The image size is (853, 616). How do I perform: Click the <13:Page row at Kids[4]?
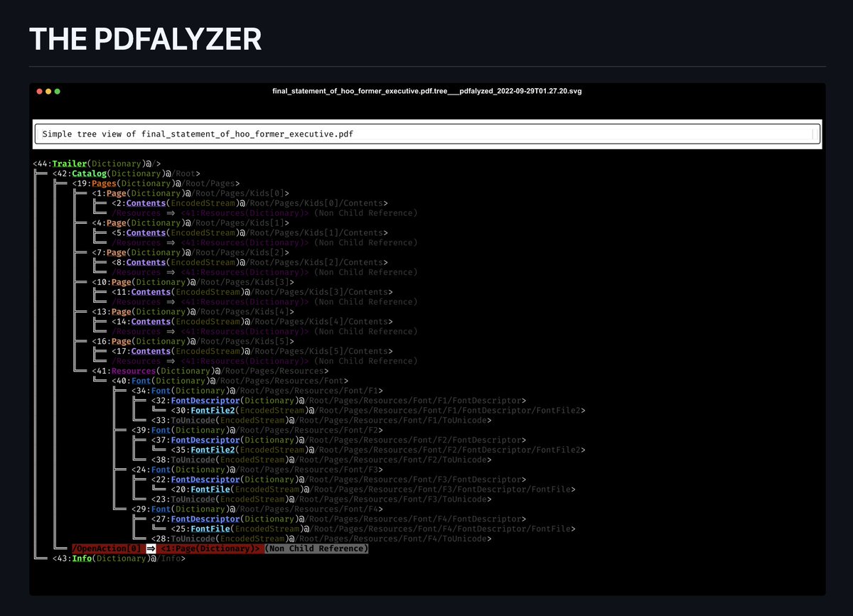[x=193, y=312]
